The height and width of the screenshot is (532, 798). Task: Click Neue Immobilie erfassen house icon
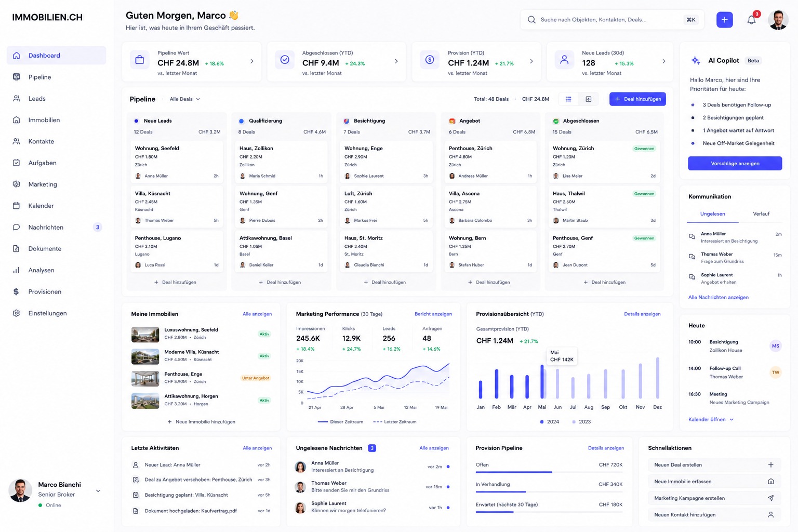point(770,482)
